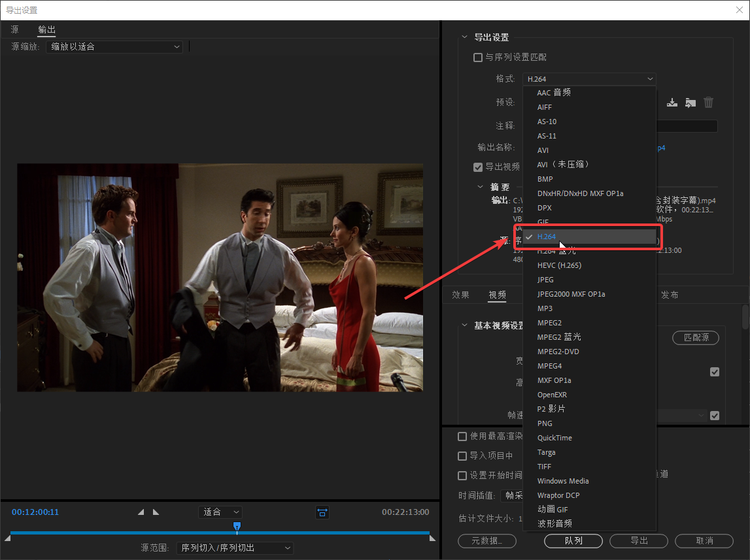
Task: Click the delete preset trash icon
Action: 708,102
